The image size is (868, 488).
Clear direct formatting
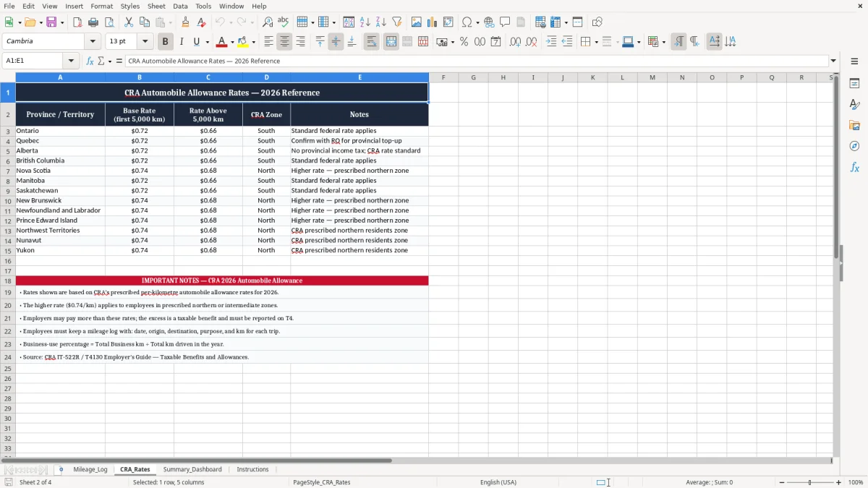click(x=200, y=22)
